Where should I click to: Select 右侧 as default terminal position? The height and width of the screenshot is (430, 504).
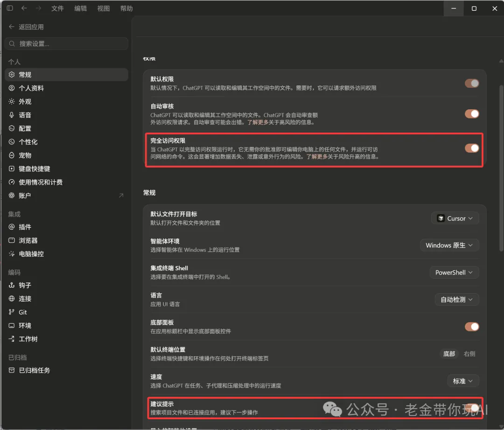pos(469,354)
